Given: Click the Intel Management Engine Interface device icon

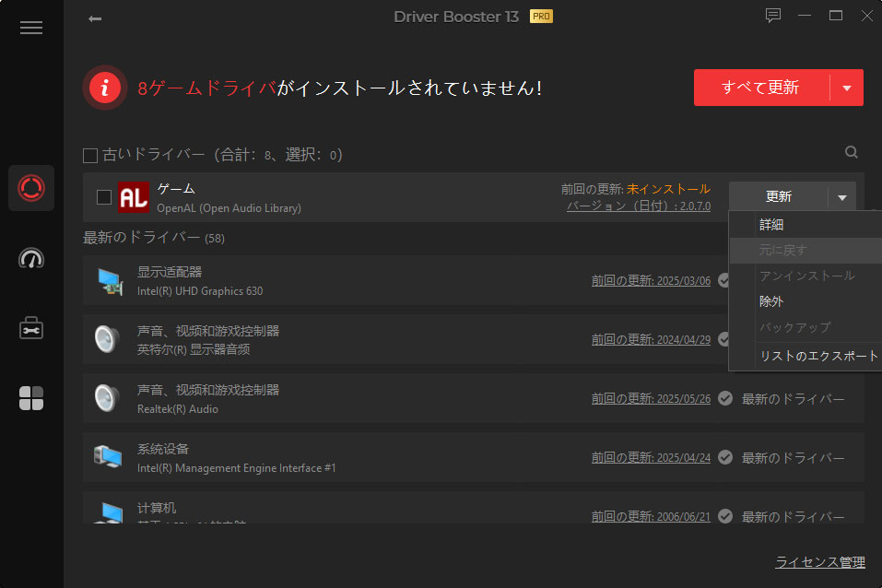Looking at the screenshot, I should 108,457.
